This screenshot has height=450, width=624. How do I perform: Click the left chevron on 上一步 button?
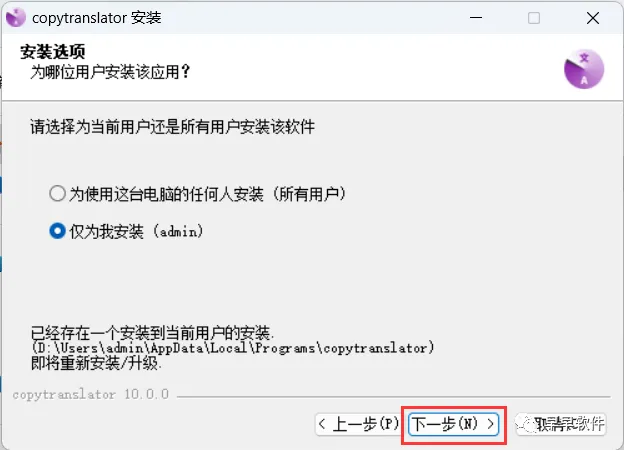tap(322, 424)
